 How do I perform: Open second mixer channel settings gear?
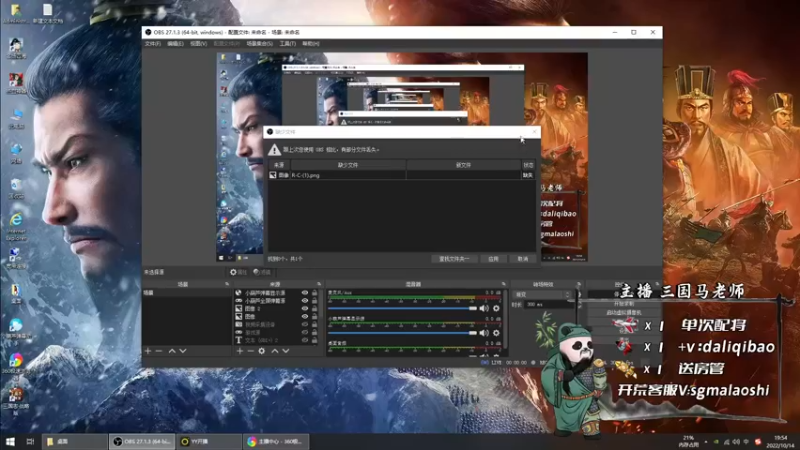coord(496,333)
